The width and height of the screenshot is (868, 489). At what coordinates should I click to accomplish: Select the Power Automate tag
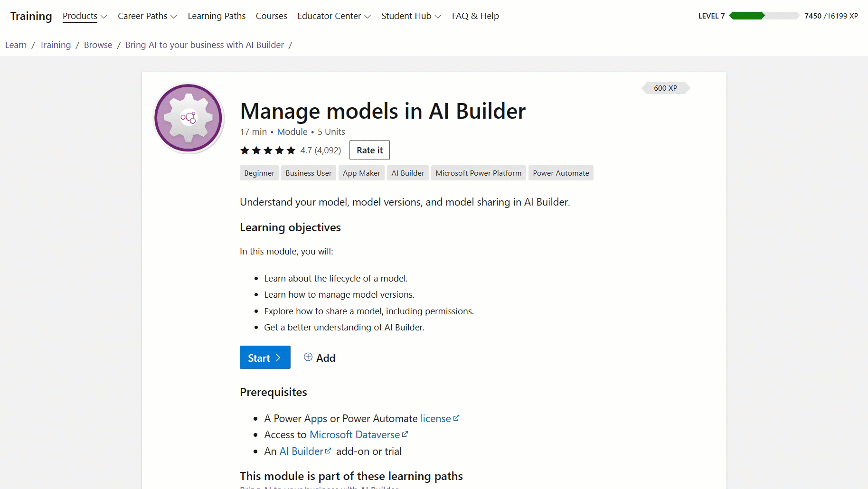tap(560, 173)
